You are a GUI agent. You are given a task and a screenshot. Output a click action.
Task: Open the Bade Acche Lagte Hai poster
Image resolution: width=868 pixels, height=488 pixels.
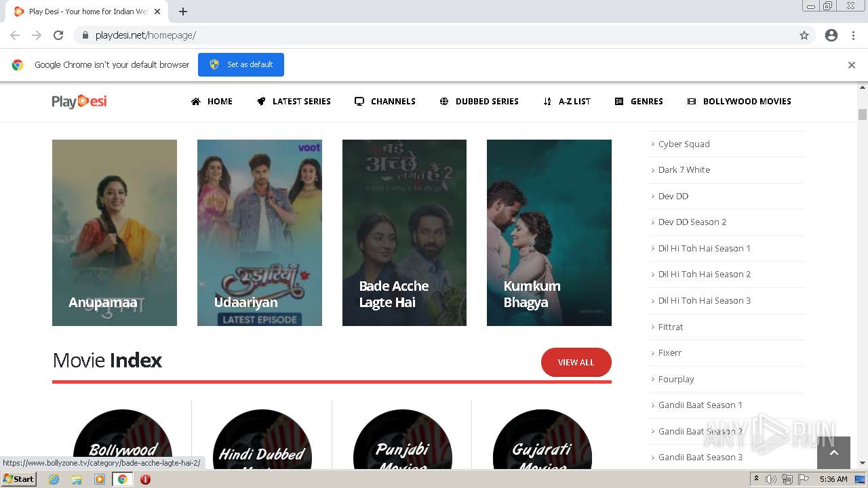click(404, 232)
